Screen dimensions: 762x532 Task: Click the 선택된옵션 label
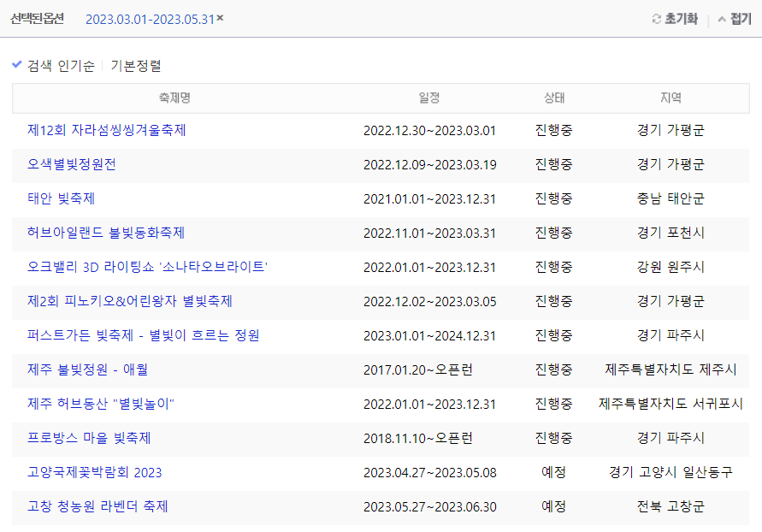coord(38,19)
